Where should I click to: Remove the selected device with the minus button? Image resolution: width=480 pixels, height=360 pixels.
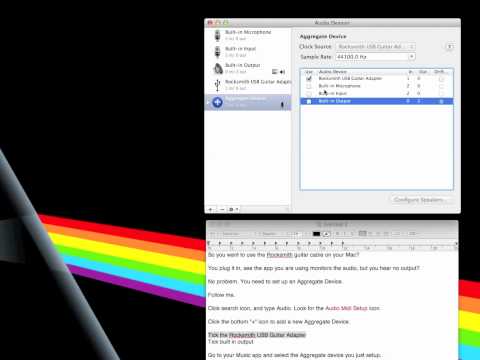coord(222,209)
